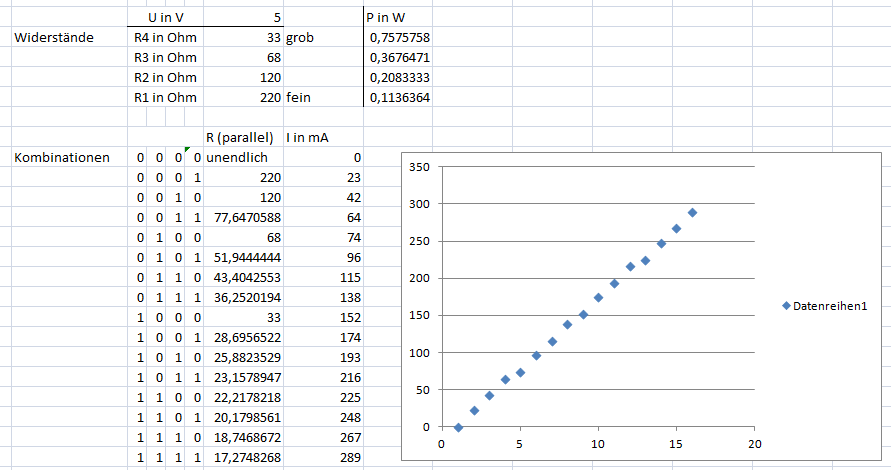Viewport: 891px width, 470px height.
Task: Click the current cell with value 289
Action: 323,457
